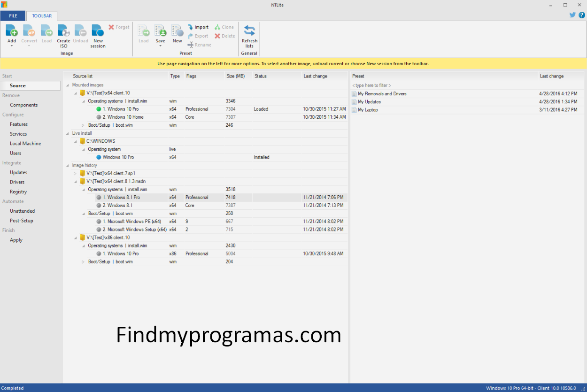Image resolution: width=587 pixels, height=392 pixels.
Task: Click the preset filter field
Action: (x=467, y=85)
